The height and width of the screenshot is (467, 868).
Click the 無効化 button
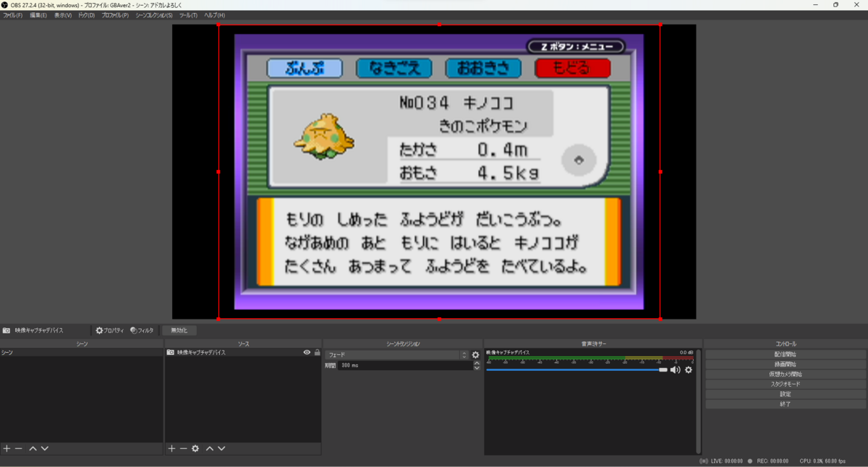(179, 330)
